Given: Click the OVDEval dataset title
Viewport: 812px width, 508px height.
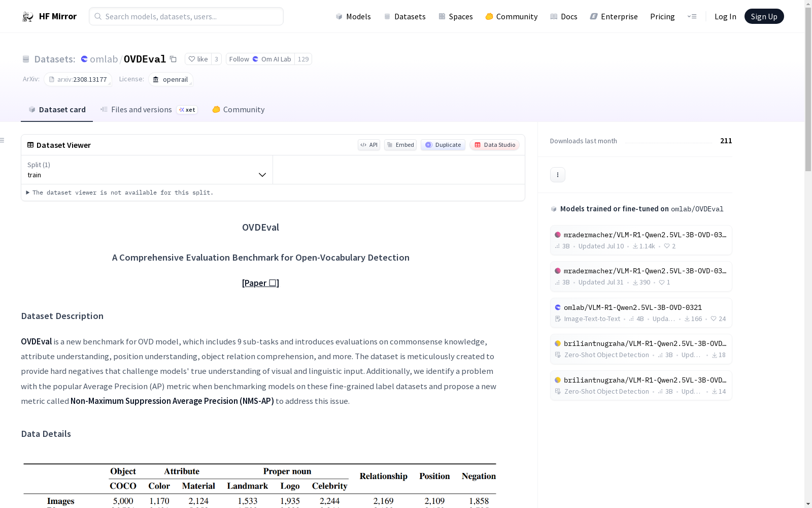Looking at the screenshot, I should [145, 59].
